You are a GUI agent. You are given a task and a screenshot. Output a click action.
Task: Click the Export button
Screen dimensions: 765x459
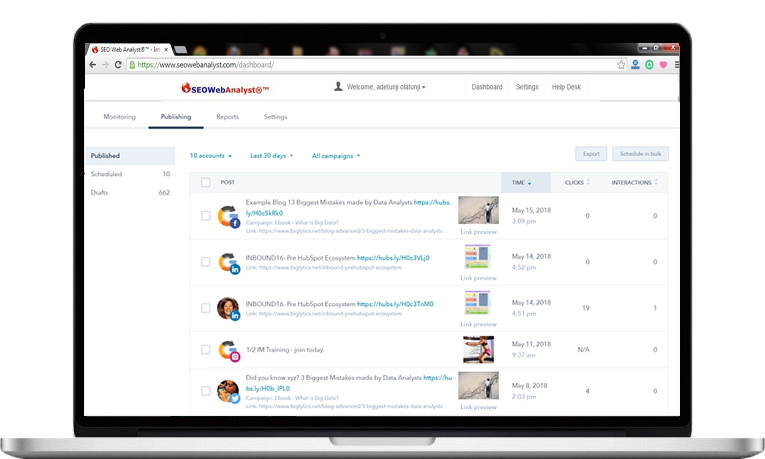point(591,154)
